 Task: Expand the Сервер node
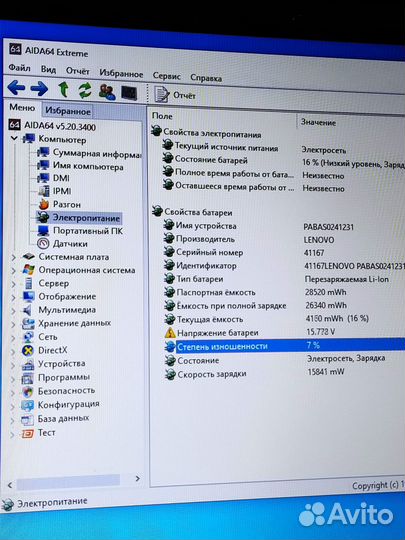[x=13, y=284]
